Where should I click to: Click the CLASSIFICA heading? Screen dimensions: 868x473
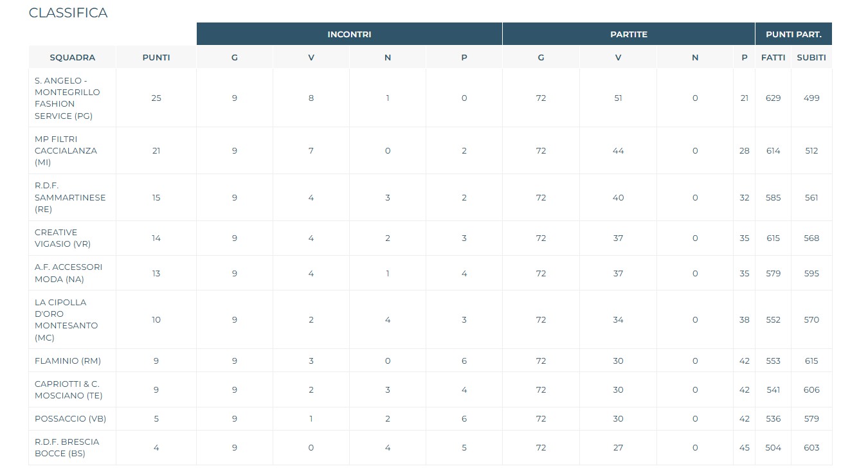click(68, 13)
